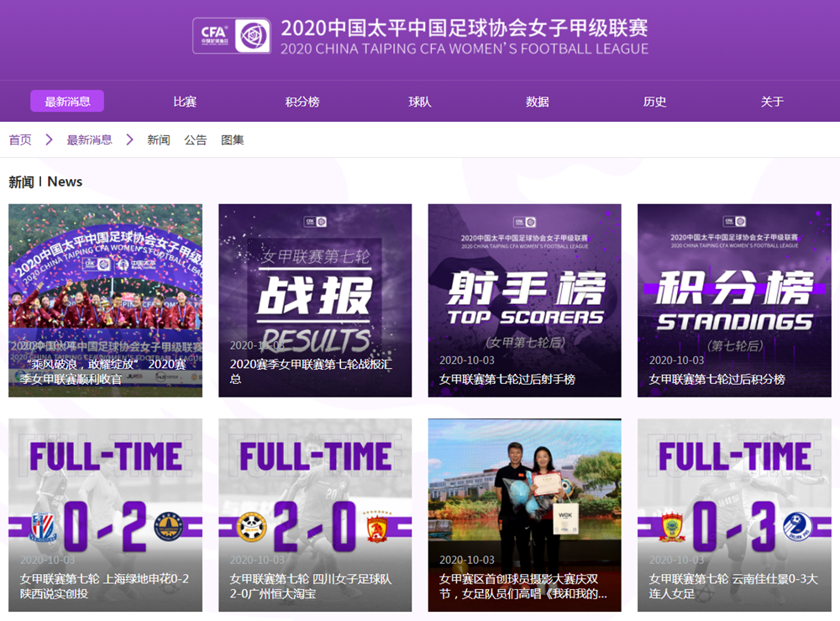
Task: Select 图集 sub-category link
Action: coord(233,139)
